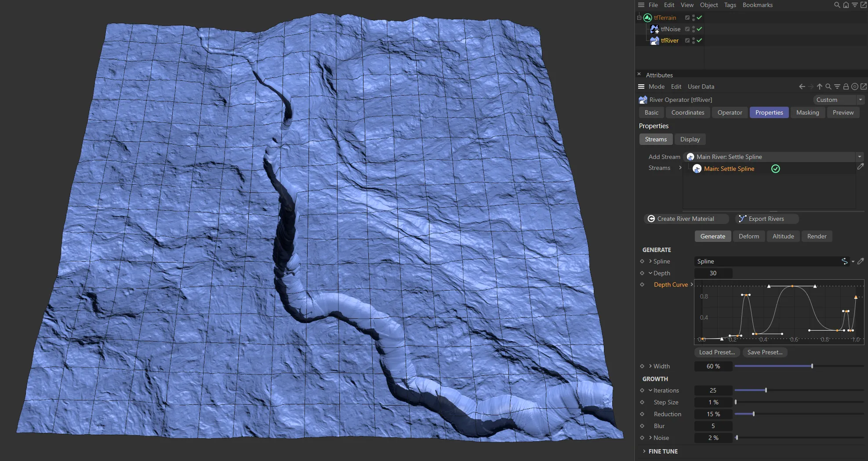Toggle visibility dots for tfTerrain
The width and height of the screenshot is (868, 461).
pos(694,18)
